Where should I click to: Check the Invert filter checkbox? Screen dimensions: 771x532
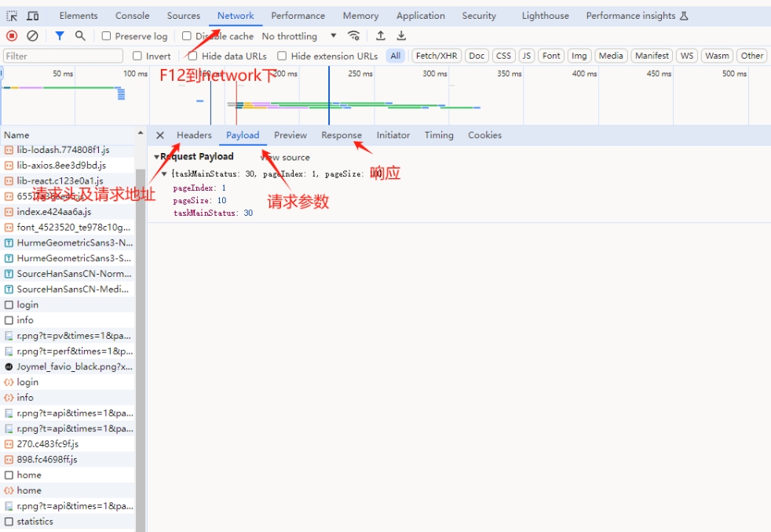pyautogui.click(x=137, y=56)
